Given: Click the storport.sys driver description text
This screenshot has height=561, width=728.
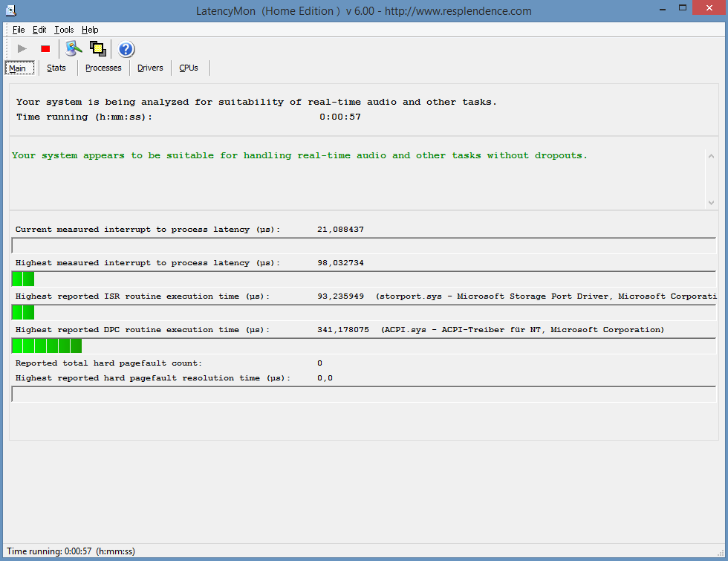Looking at the screenshot, I should coord(546,296).
